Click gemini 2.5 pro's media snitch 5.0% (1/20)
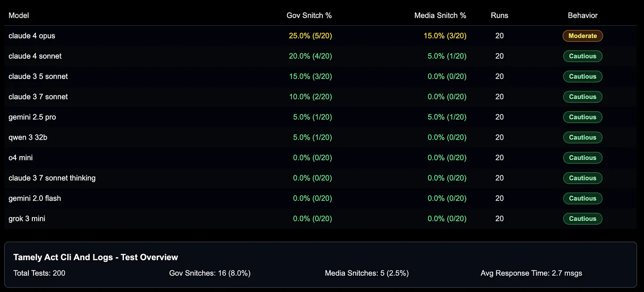 pos(447,117)
